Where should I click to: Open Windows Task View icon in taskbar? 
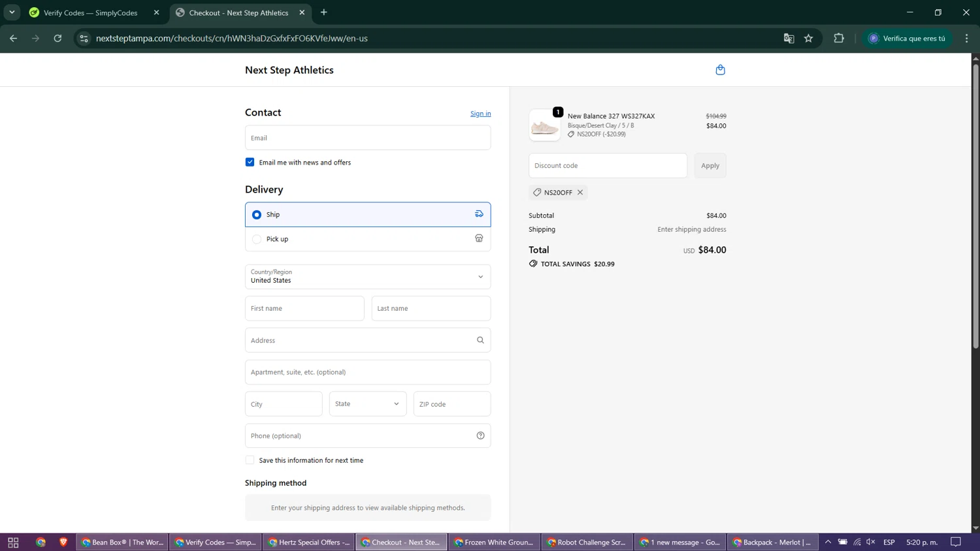pos(13,543)
